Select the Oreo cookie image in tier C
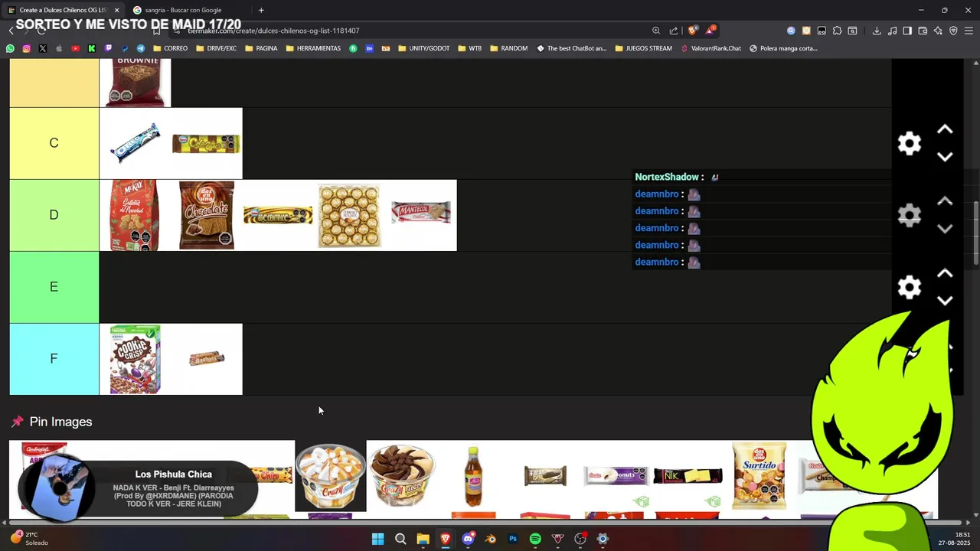This screenshot has width=980, height=551. click(x=135, y=143)
